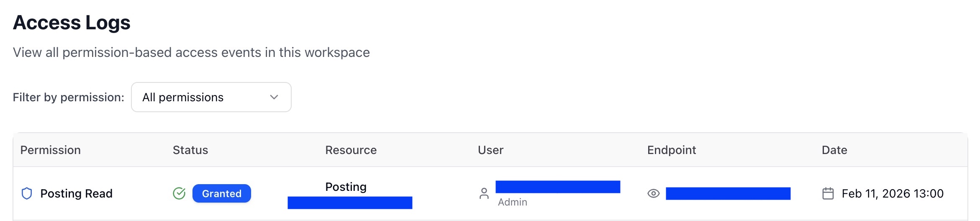Click the eye icon in the Endpoint column
Viewport: 980px width, 221px height.
pyautogui.click(x=653, y=193)
